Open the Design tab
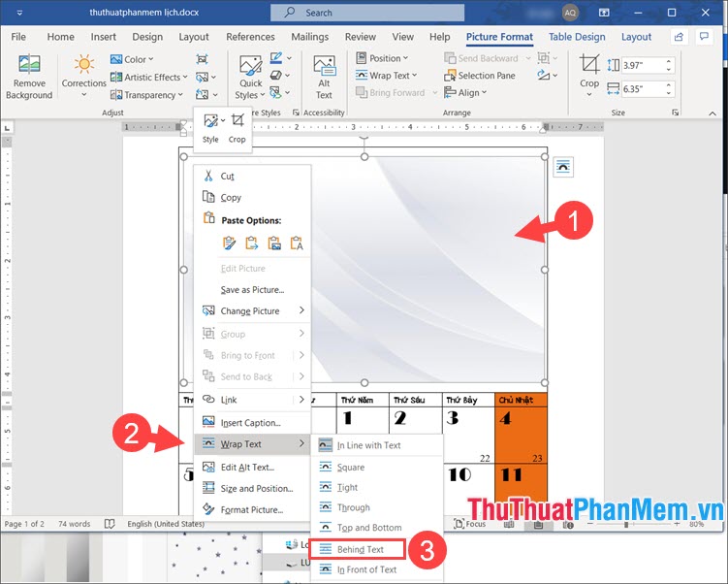The width and height of the screenshot is (728, 584). [147, 37]
